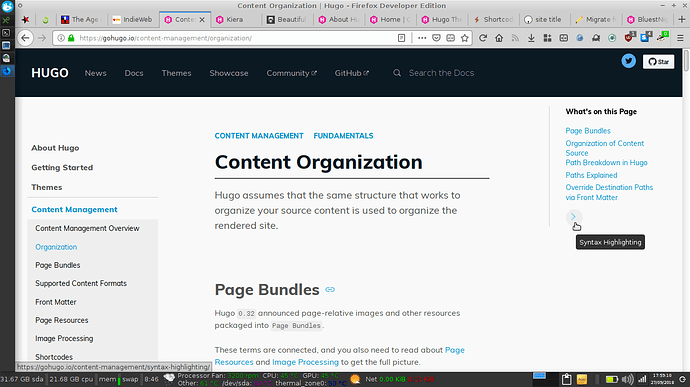Switch to the Shortcodes browser tab
This screenshot has height=387, width=690.
(x=493, y=19)
